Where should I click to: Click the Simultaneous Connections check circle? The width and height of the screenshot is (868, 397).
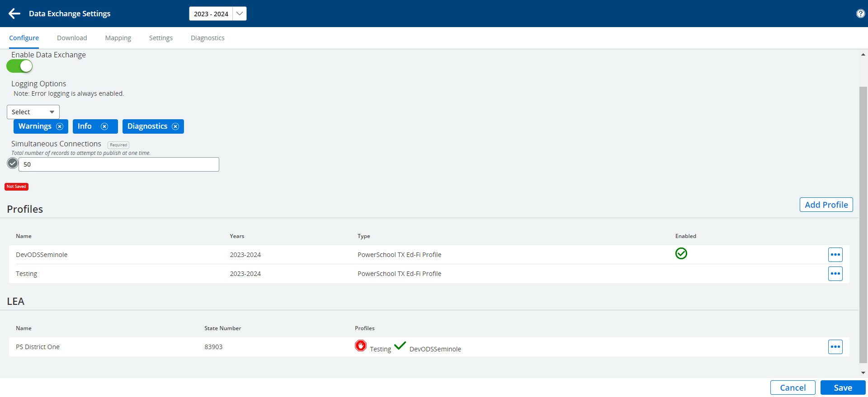13,163
